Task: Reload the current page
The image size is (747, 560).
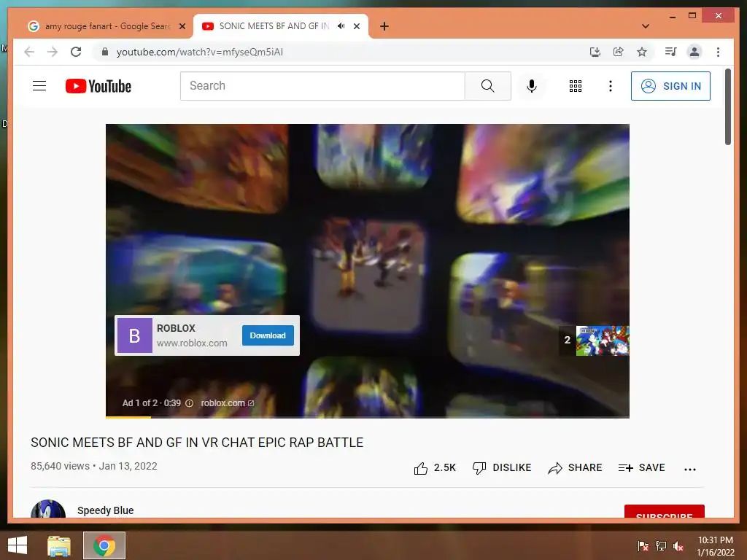Action: click(x=76, y=52)
